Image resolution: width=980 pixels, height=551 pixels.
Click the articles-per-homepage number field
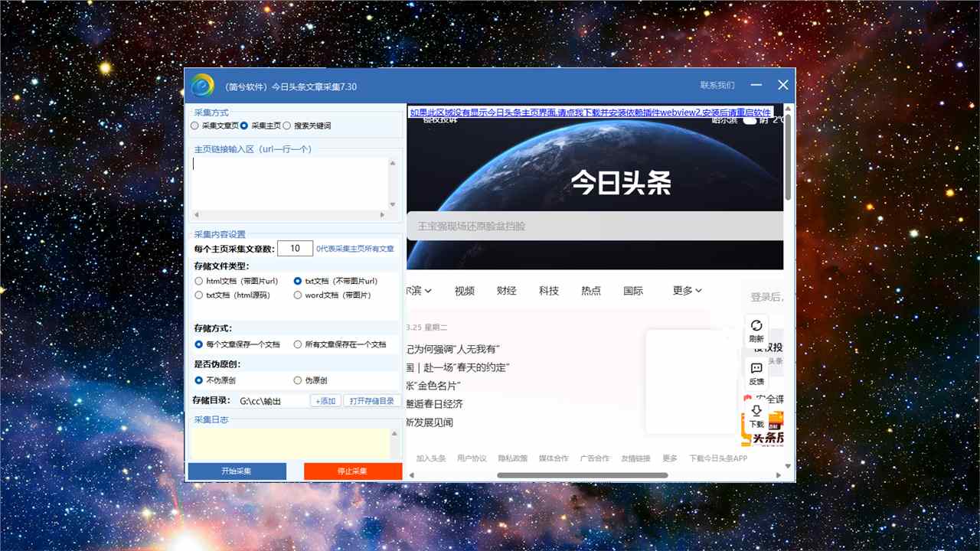click(295, 249)
